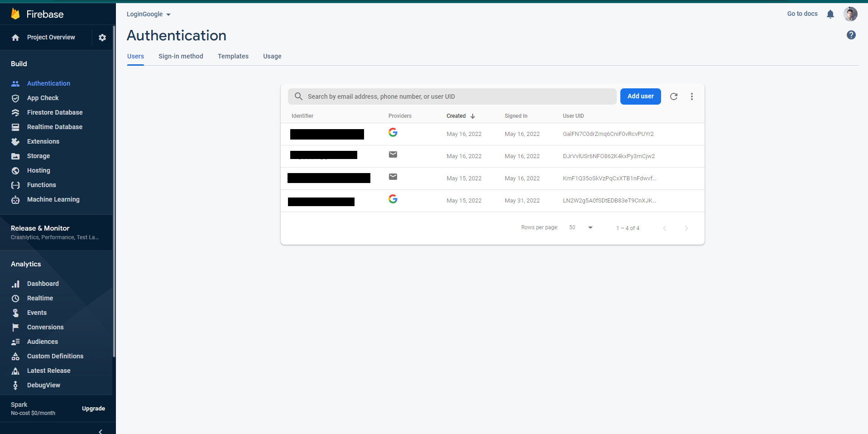Open Machine Learning section

pyautogui.click(x=53, y=199)
